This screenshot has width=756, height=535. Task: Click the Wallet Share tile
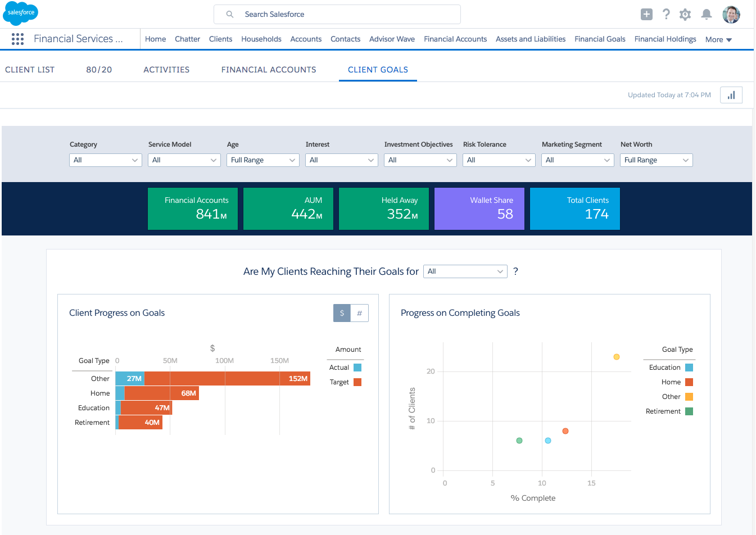tap(479, 208)
